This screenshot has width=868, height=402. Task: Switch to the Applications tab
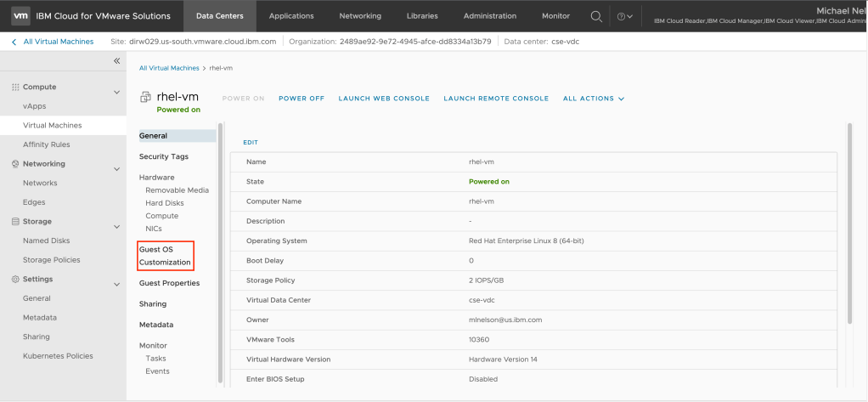290,16
